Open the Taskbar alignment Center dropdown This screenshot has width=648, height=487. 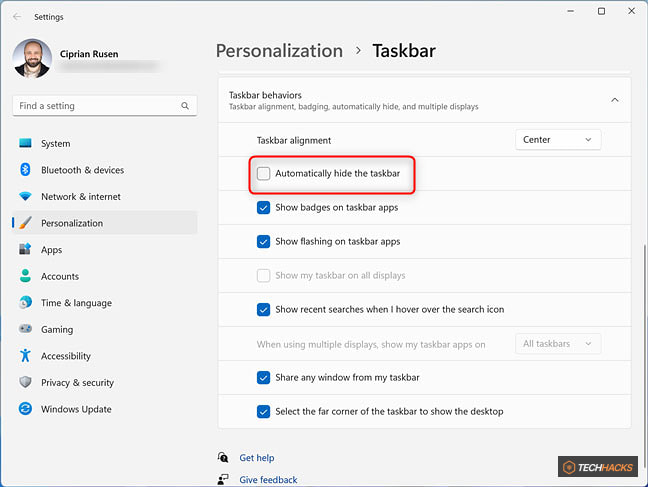tap(558, 140)
